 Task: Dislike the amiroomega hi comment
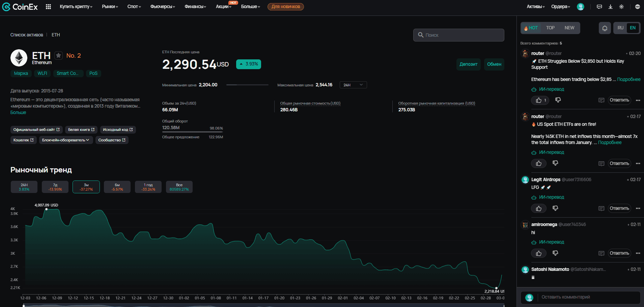(x=555, y=253)
